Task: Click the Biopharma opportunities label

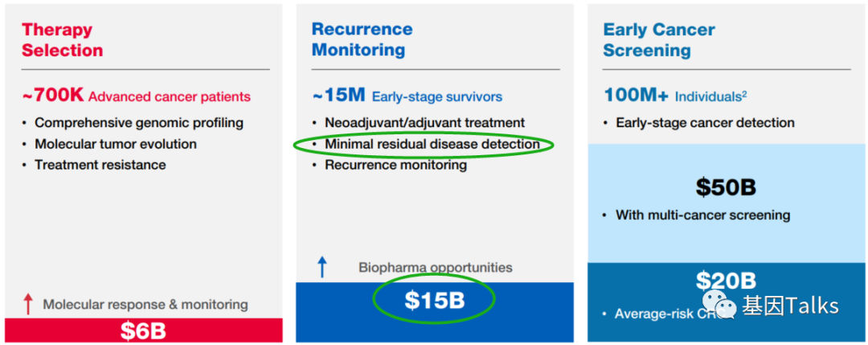Action: [435, 267]
